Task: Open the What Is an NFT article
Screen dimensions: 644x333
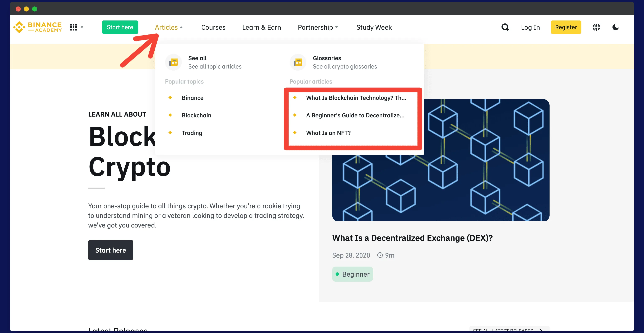Action: pos(328,133)
